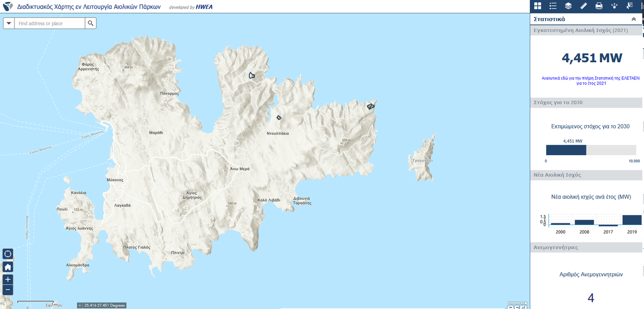
Task: Select the ruler measurement tool
Action: (584, 6)
